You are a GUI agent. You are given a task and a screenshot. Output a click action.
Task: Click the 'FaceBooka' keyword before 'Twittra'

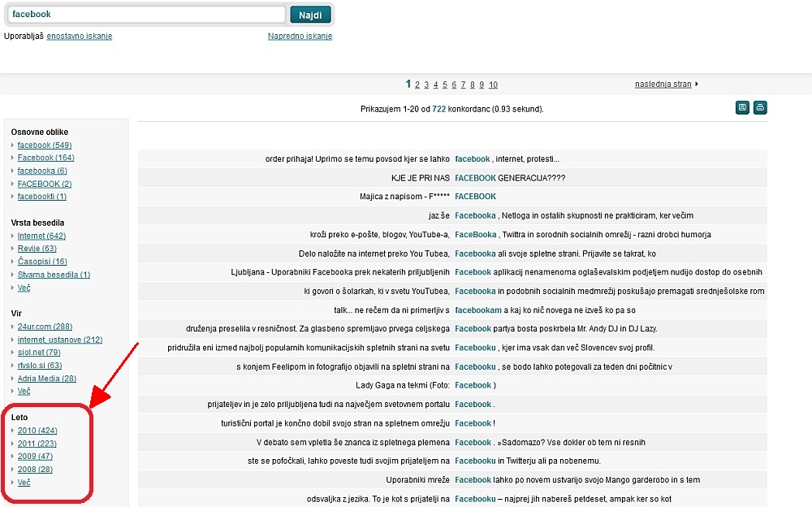coord(475,235)
